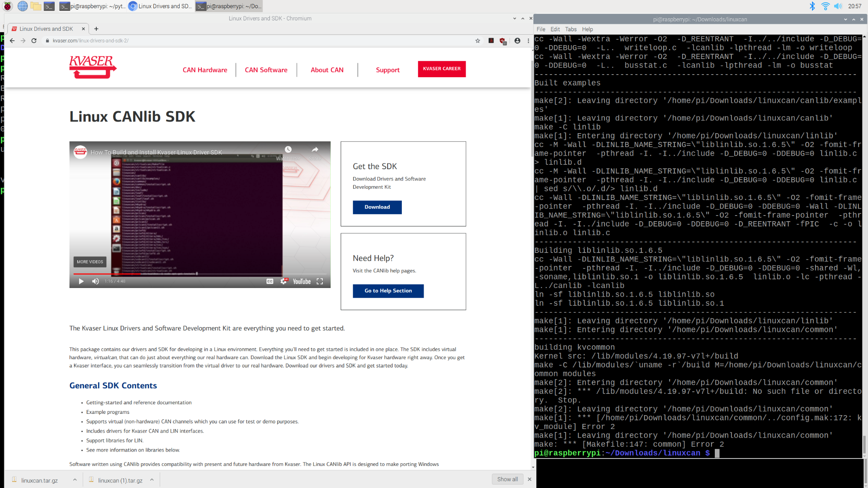868x488 pixels.
Task: View site security padlock info
Action: pyautogui.click(x=47, y=41)
